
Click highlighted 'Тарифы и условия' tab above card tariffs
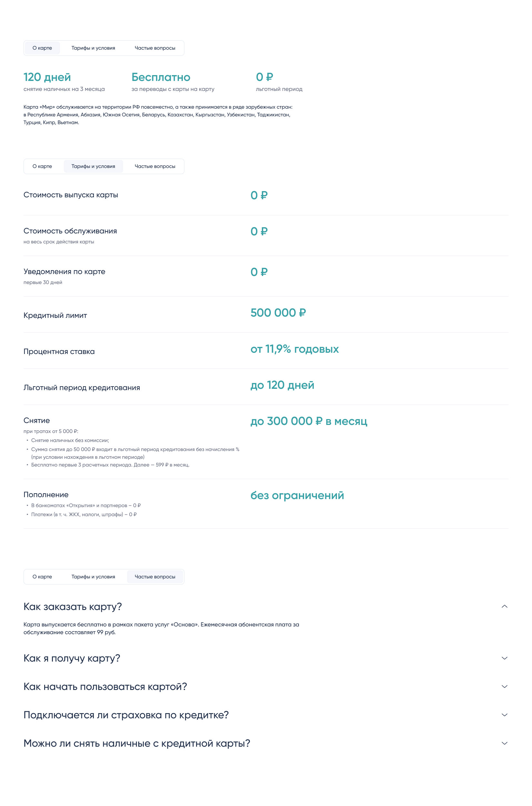[93, 166]
